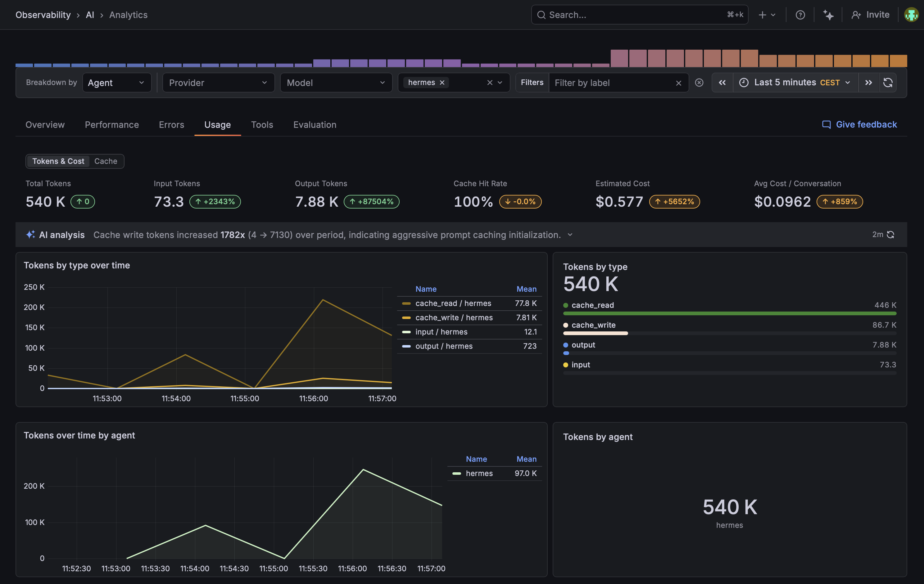The width and height of the screenshot is (924, 584).
Task: Switch to the Evaluation tab
Action: coord(315,125)
